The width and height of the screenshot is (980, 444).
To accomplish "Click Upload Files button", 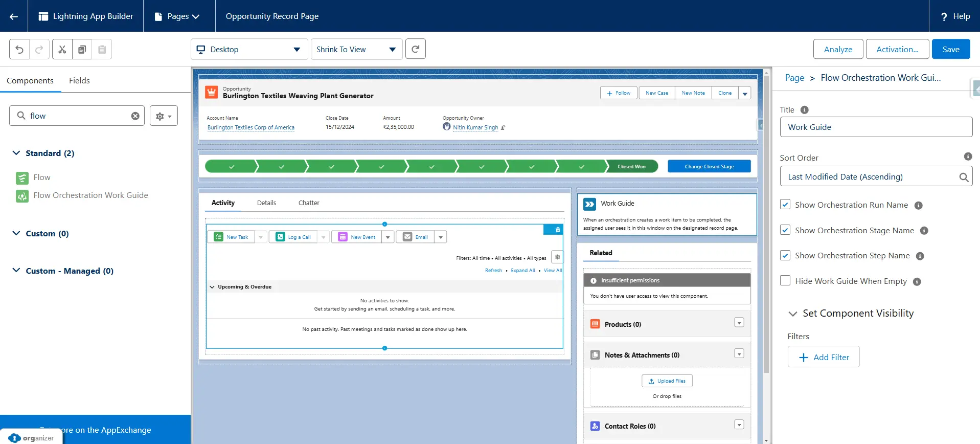I will (x=667, y=381).
